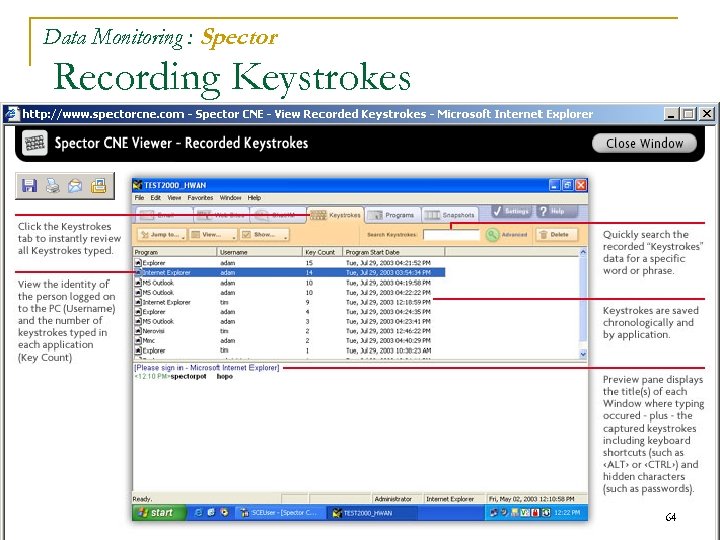The height and width of the screenshot is (540, 720).
Task: Open the View... dropdown button
Action: [213, 235]
